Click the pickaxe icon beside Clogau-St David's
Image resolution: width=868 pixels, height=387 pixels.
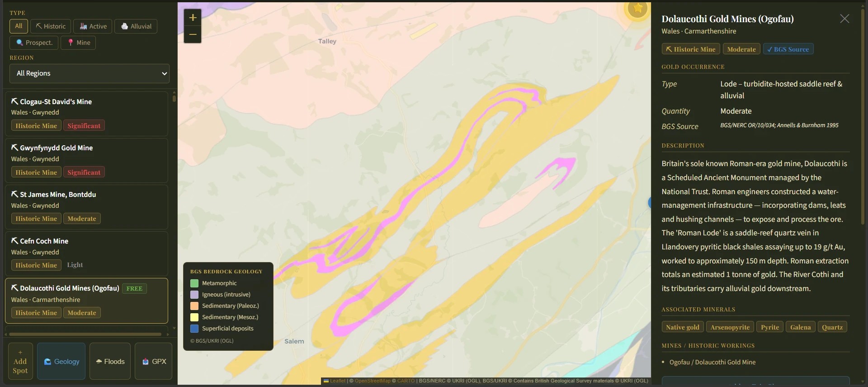14,101
